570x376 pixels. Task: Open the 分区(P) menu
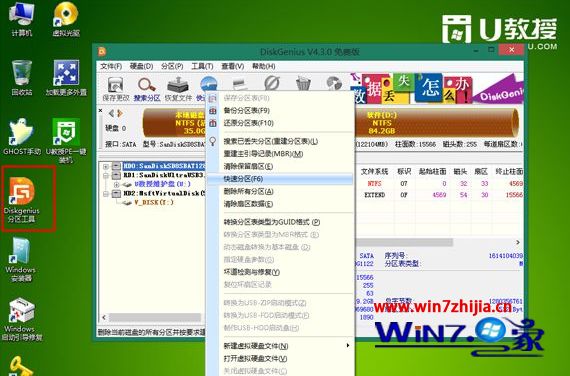pos(172,66)
